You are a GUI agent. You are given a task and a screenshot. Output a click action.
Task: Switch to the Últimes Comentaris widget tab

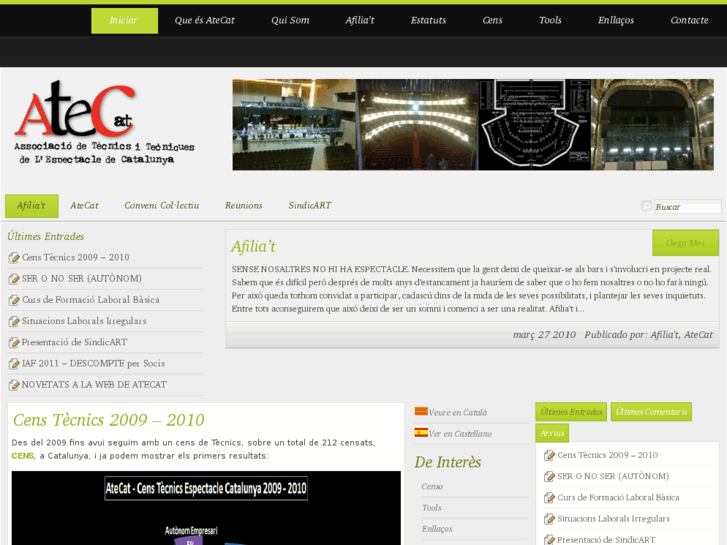[651, 412]
